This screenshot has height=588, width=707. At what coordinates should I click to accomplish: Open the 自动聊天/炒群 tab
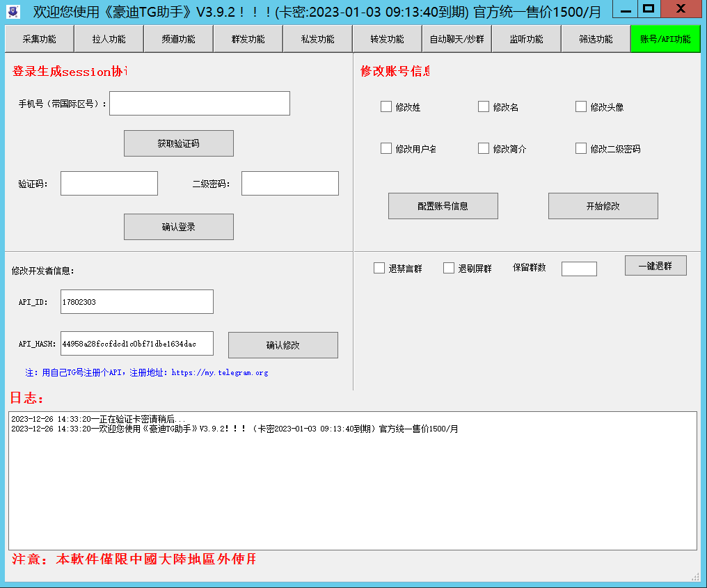click(456, 39)
